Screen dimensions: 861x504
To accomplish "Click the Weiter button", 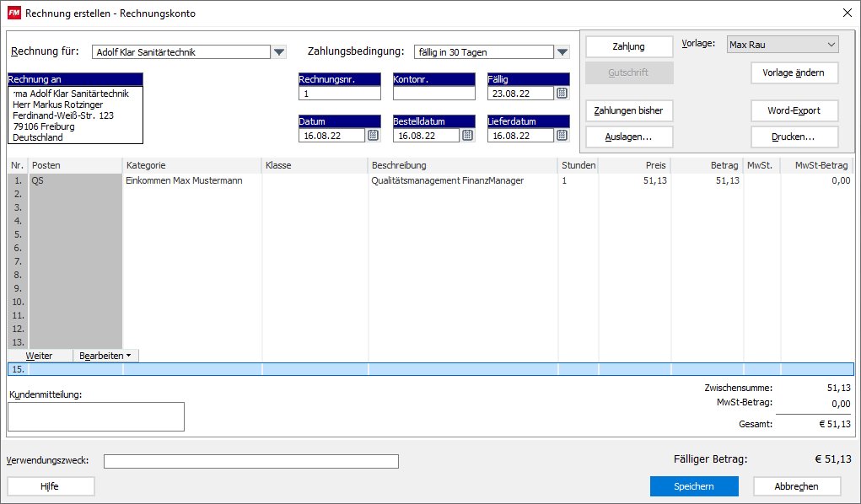I will point(40,356).
